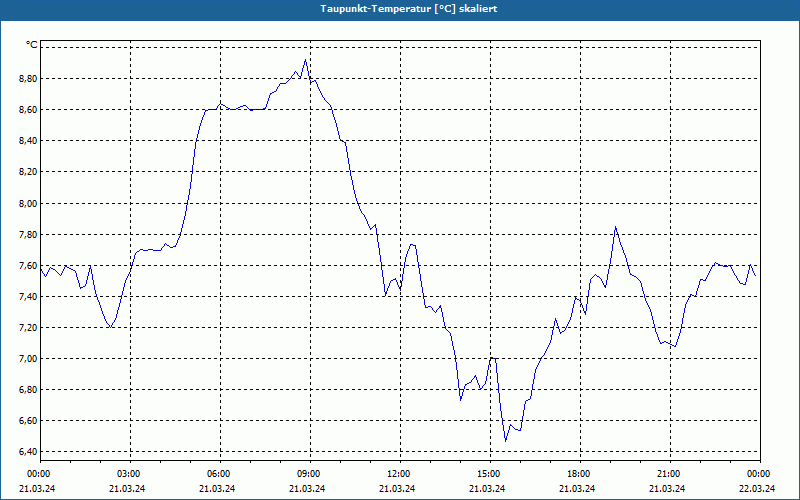800x500 pixels.
Task: Click the °C unit label on the axis
Action: [31, 45]
